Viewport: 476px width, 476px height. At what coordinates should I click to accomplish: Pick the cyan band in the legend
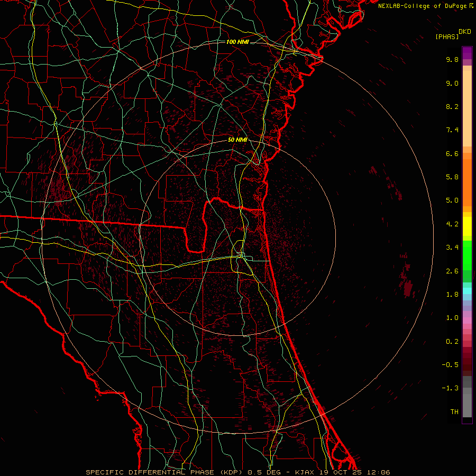tap(467, 291)
